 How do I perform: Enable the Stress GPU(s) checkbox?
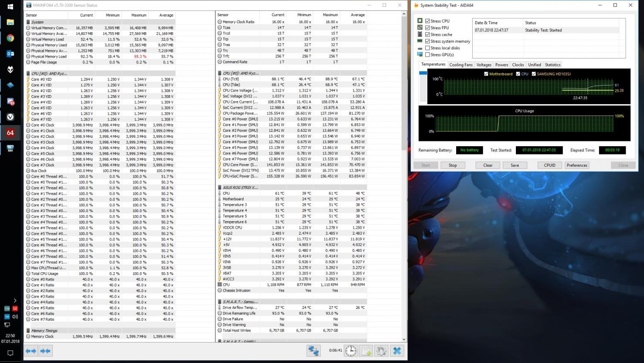click(427, 55)
